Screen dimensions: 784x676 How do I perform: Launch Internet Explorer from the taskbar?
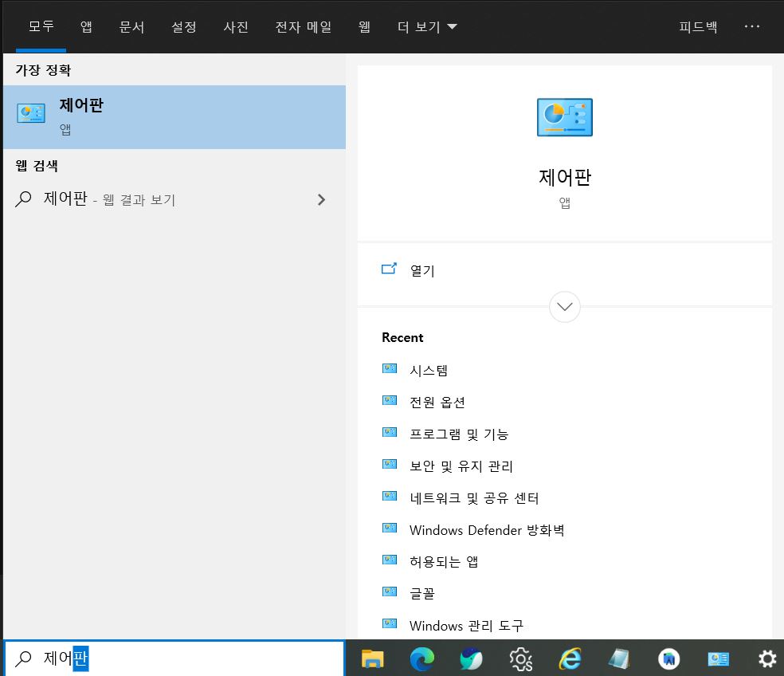(x=570, y=658)
